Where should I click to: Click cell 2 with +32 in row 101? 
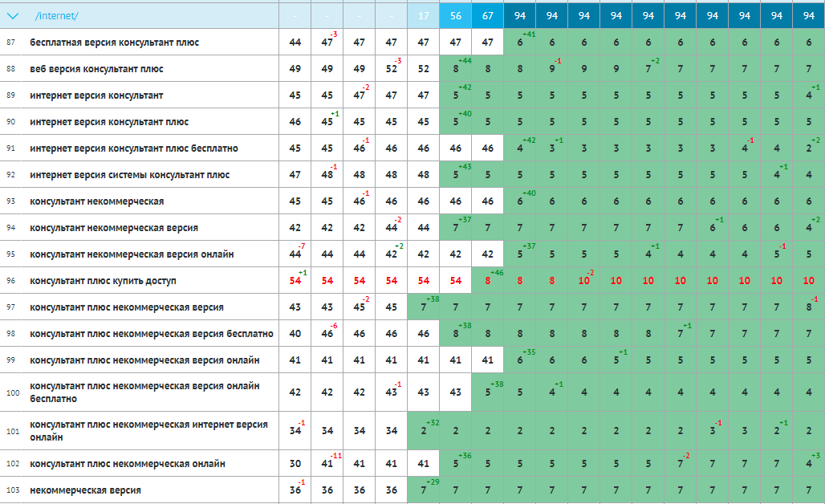(x=424, y=431)
